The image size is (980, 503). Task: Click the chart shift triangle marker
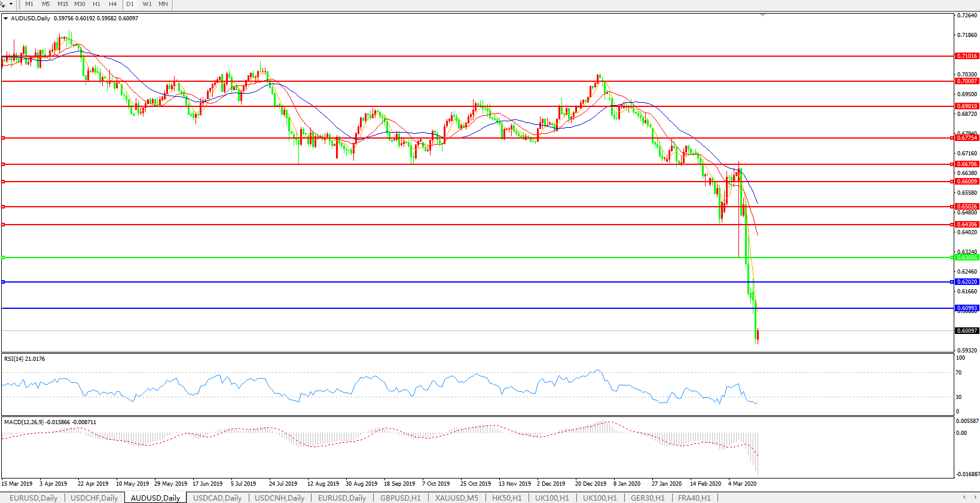point(762,15)
